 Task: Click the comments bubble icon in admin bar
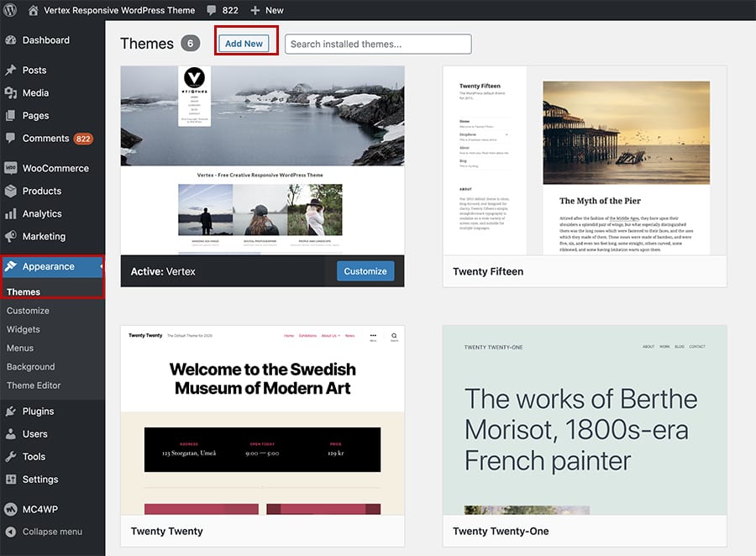coord(211,10)
